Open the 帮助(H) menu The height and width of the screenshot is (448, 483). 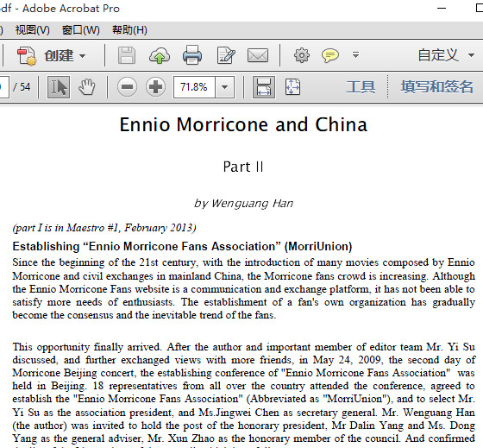(x=129, y=30)
